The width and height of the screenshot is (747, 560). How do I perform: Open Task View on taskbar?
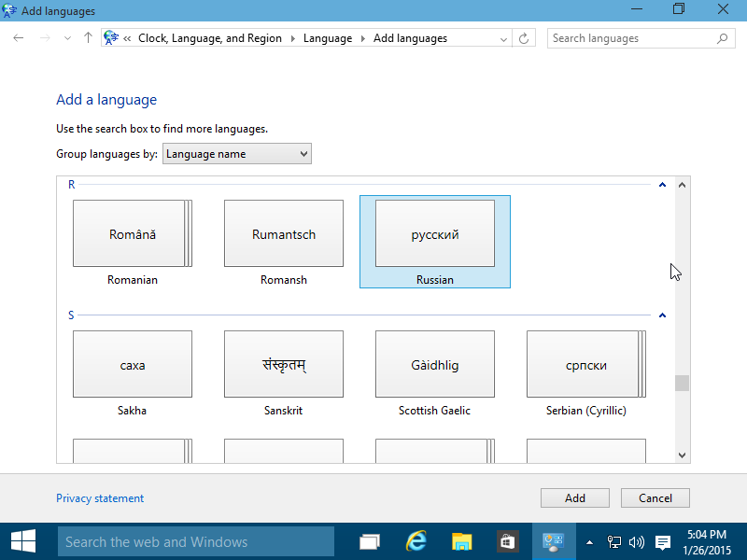(370, 541)
